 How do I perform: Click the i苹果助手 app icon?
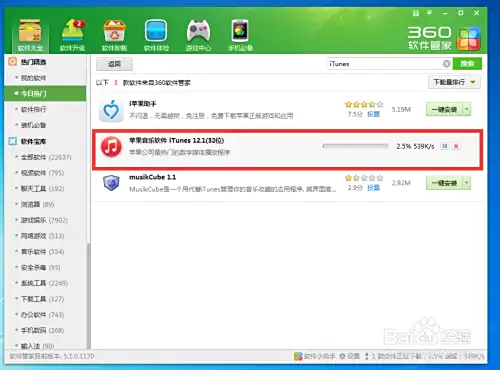[x=111, y=110]
